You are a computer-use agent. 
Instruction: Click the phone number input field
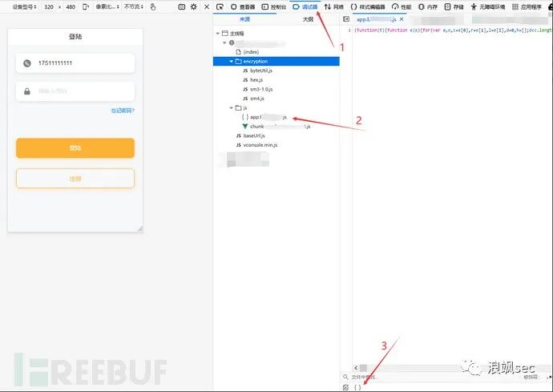tap(75, 63)
